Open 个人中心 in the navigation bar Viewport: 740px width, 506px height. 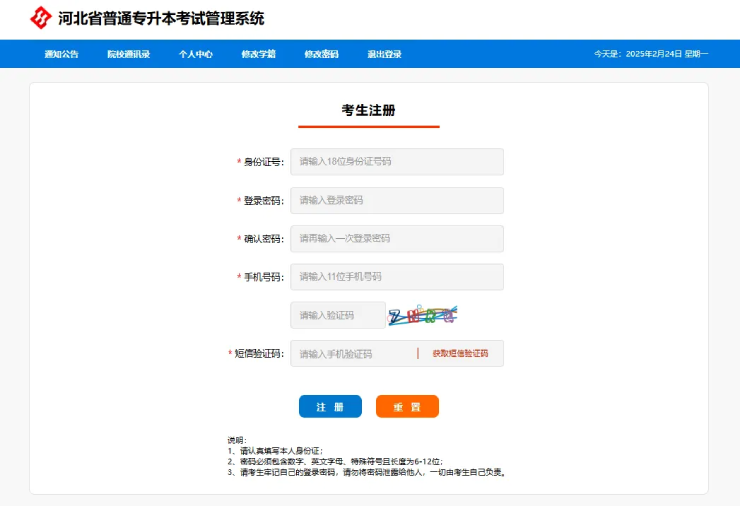pyautogui.click(x=195, y=54)
